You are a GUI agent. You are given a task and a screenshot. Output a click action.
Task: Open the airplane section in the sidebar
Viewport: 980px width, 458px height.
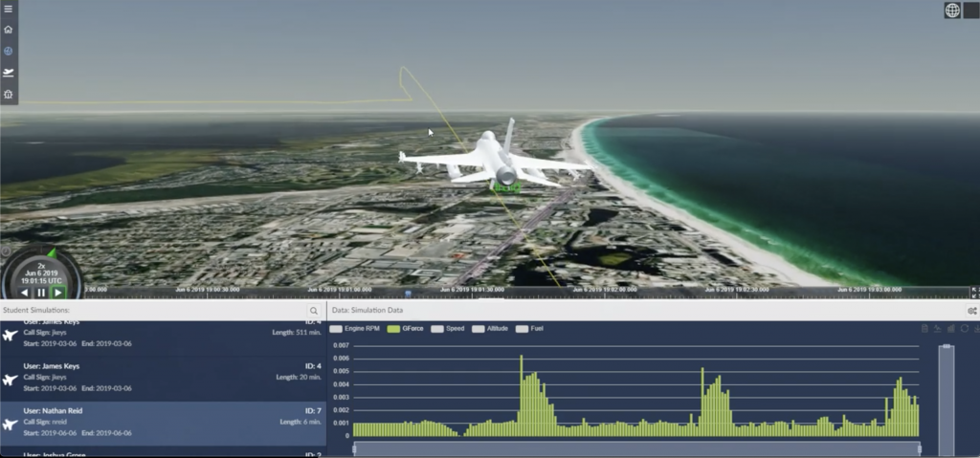[x=8, y=73]
